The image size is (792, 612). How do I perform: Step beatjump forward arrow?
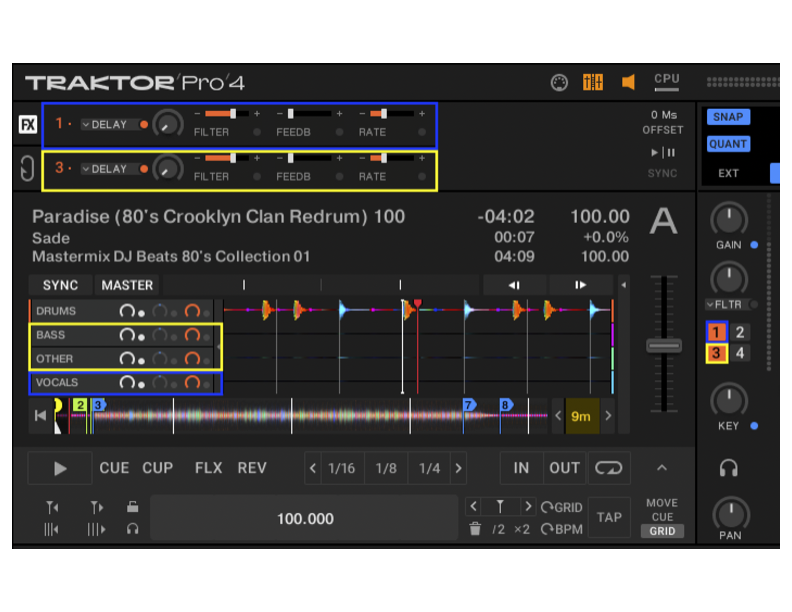[581, 285]
